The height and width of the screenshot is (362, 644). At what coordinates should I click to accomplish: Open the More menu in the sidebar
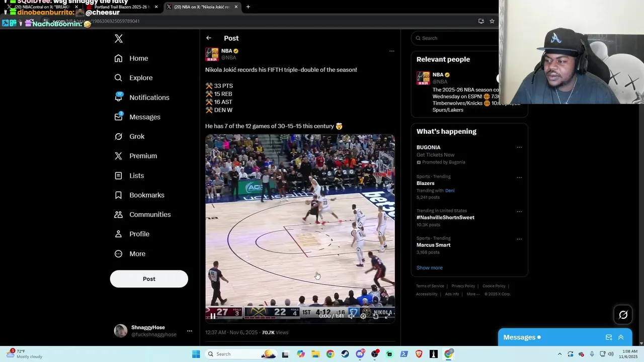tap(130, 254)
